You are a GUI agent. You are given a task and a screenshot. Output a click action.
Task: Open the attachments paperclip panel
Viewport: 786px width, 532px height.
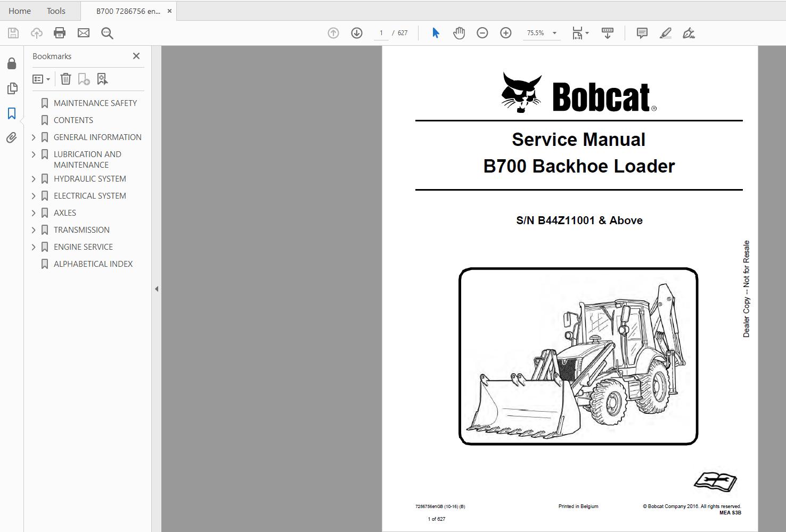12,138
